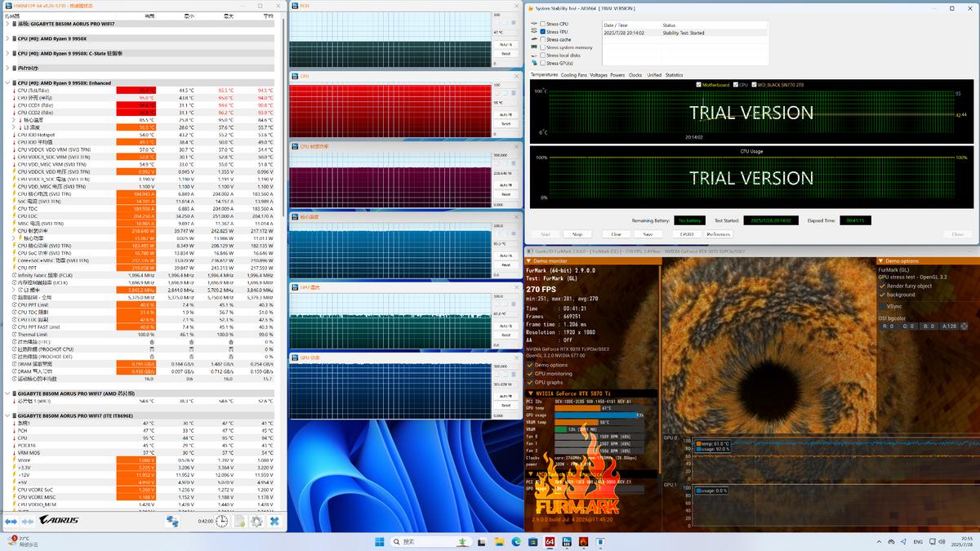Viewport: 980px width, 551px height.
Task: Enable the Stress CPU checkbox
Action: coord(543,24)
